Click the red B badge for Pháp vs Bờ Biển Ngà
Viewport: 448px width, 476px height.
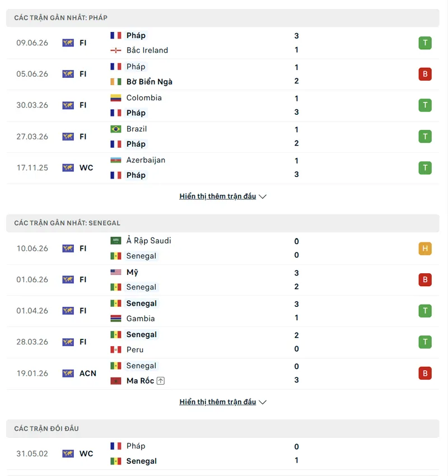click(x=425, y=74)
